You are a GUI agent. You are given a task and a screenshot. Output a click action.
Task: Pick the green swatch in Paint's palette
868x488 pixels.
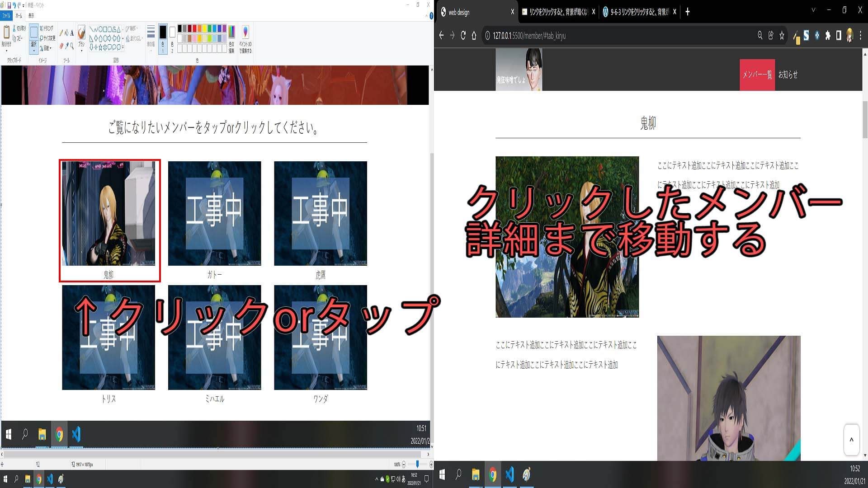pos(209,28)
